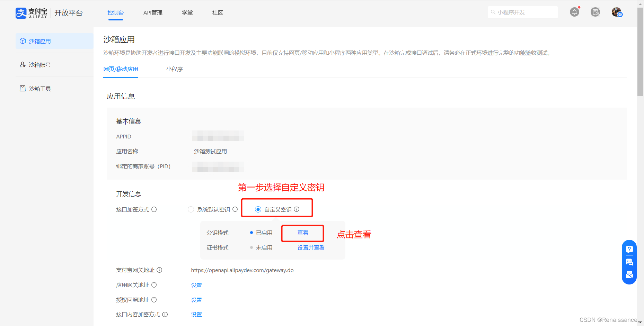Click info icon next to 应用网关地址
This screenshot has height=326, width=644.
154,285
